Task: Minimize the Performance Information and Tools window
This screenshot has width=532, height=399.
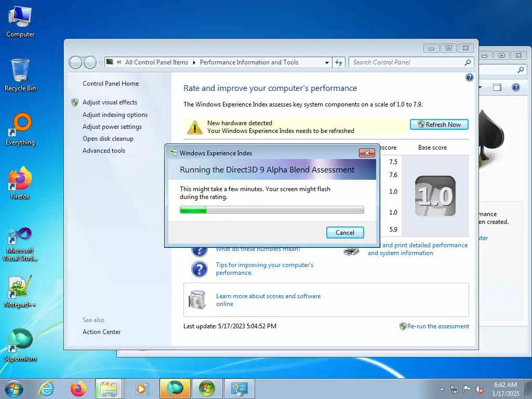Action: (x=431, y=48)
